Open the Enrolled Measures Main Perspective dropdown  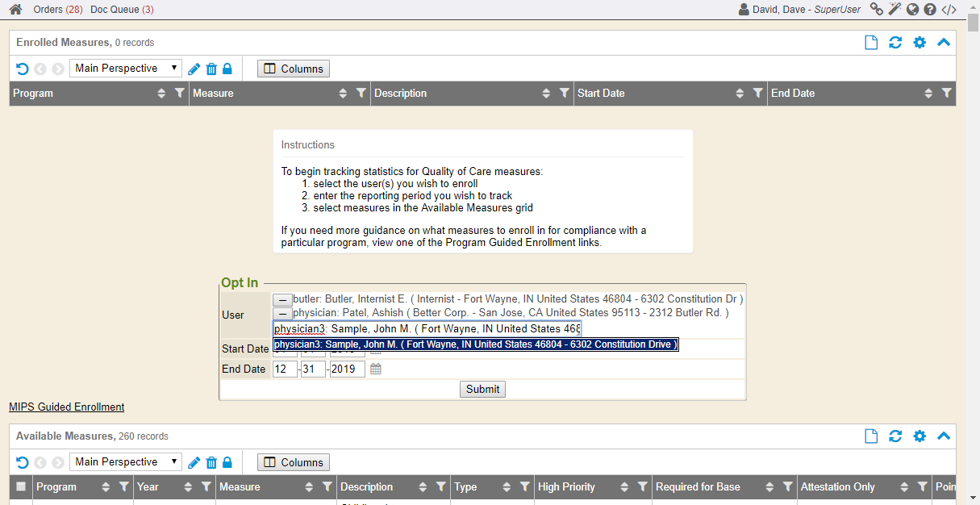[126, 69]
